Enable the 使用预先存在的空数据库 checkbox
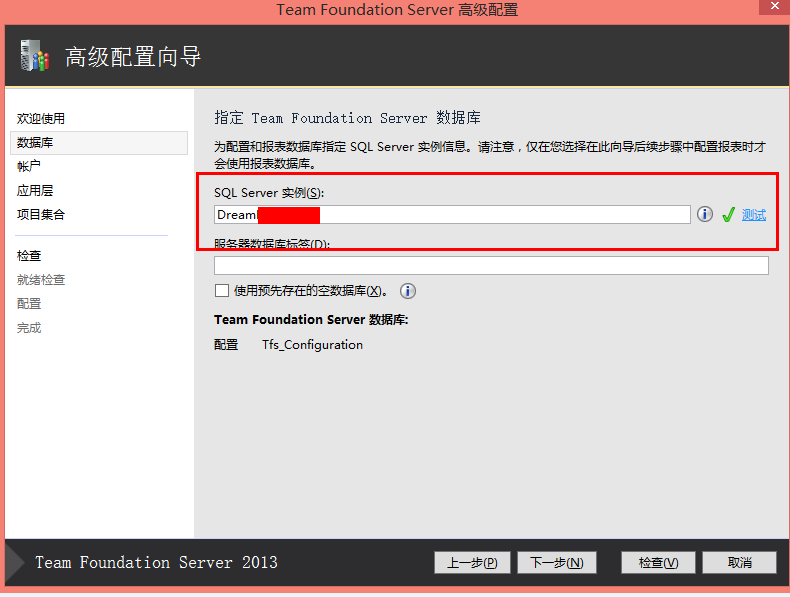790x597 pixels. 222,291
